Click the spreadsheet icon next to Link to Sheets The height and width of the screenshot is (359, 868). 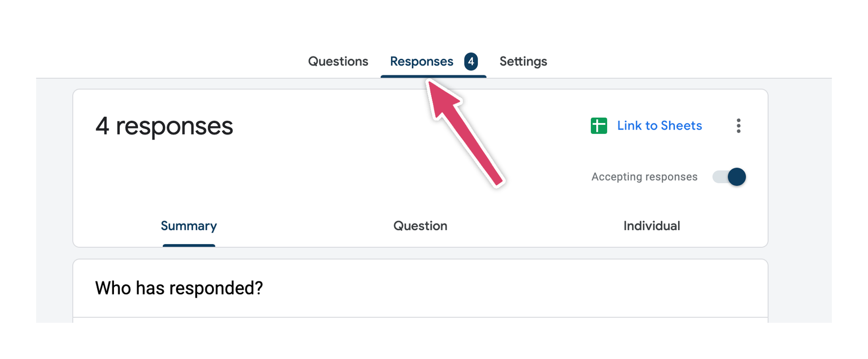598,125
